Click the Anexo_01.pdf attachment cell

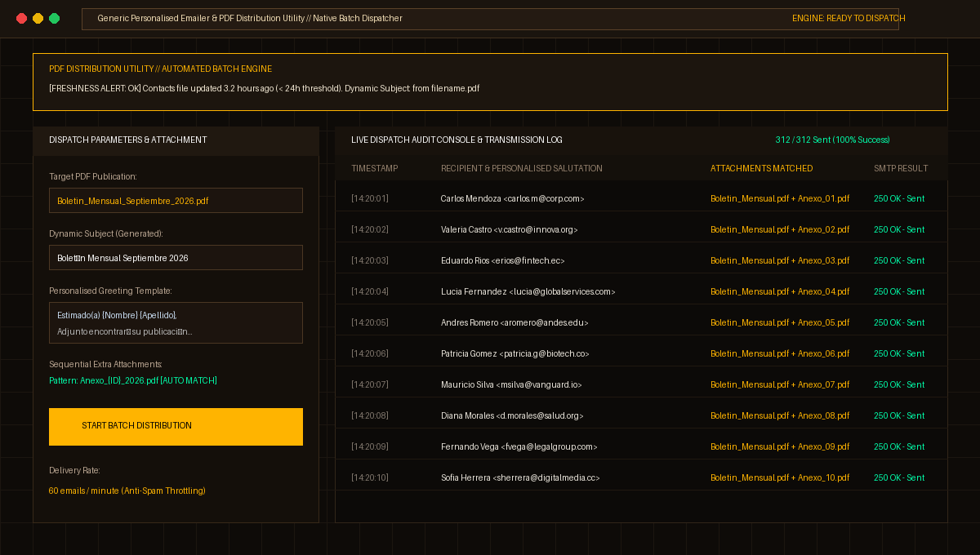[x=780, y=198]
